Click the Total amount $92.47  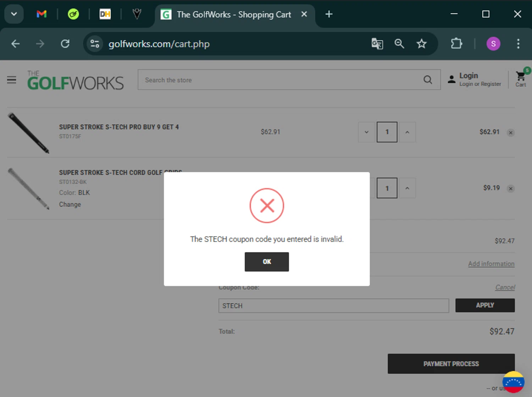[502, 331]
